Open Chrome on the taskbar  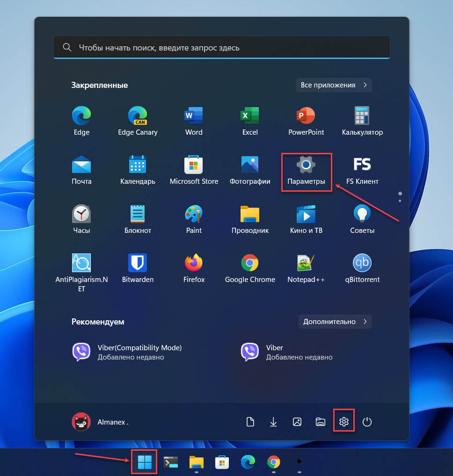(x=274, y=462)
